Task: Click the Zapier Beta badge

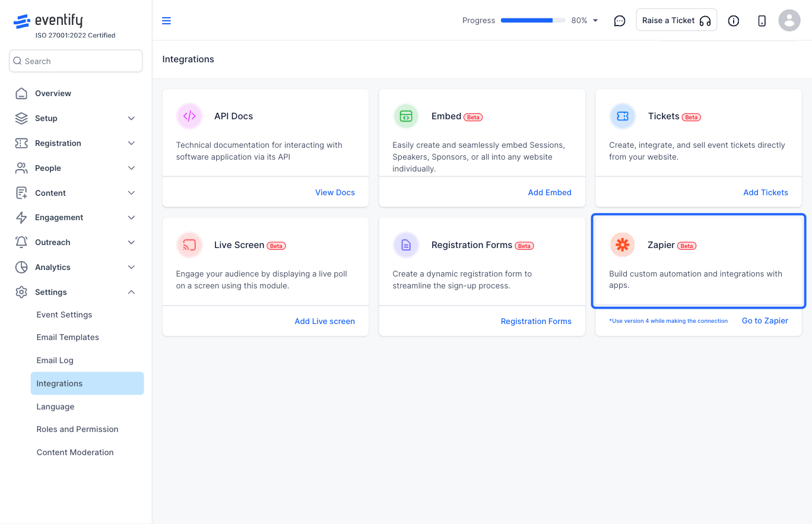Action: 687,246
